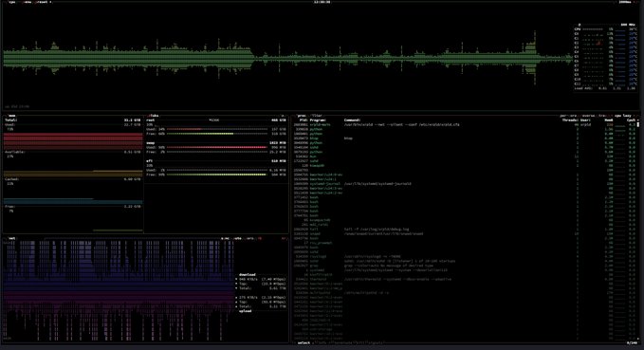Click the clock at top center
The image size is (644, 350).
[x=322, y=2]
